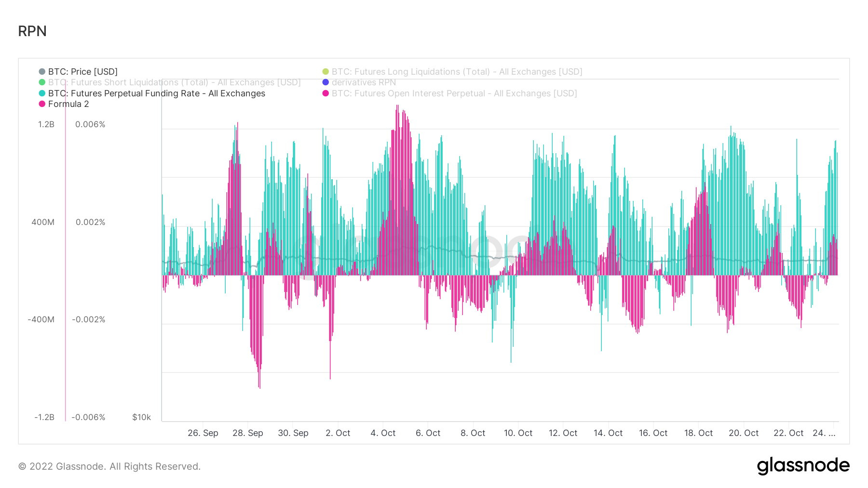Hide the Formula 2 series via its label
Screen dimensions: 868x488
(68, 104)
